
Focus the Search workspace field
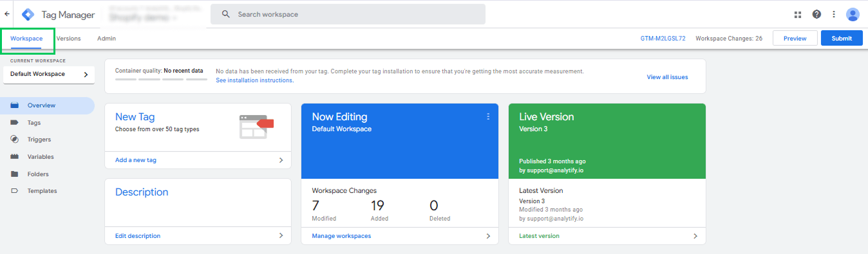[348, 14]
